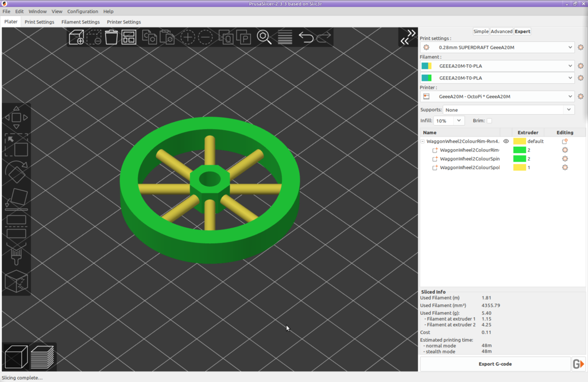Open the Infill percentage combo box
588x382 pixels.
(448, 121)
